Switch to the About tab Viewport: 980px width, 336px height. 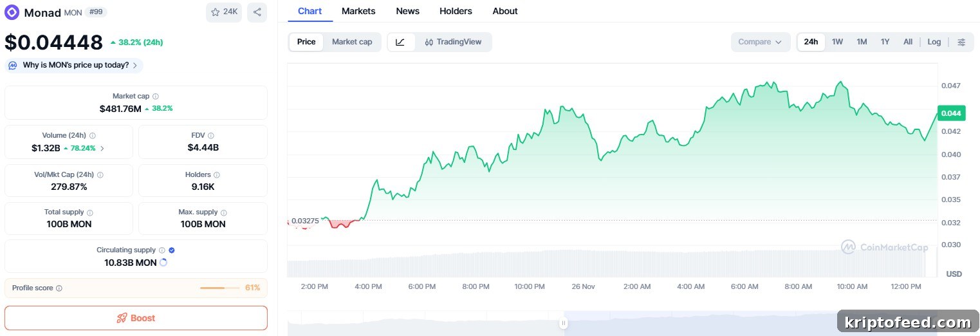pyautogui.click(x=505, y=11)
